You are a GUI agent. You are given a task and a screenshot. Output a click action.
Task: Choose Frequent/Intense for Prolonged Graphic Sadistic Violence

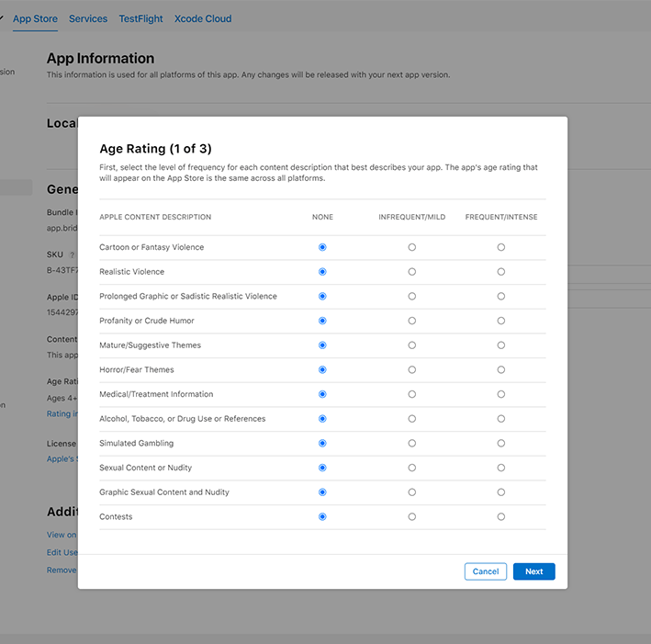501,296
